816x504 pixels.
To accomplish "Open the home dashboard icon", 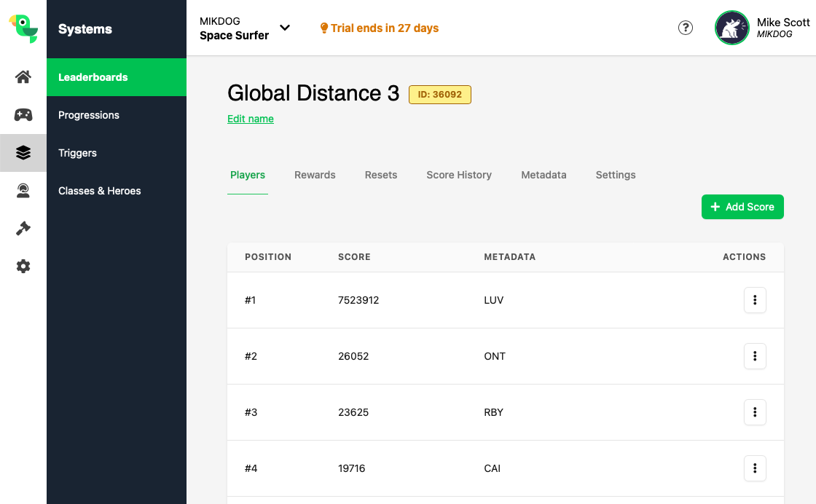I will pos(23,77).
